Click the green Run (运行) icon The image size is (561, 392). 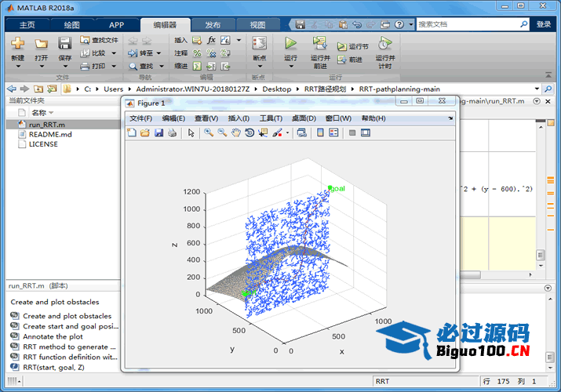[290, 43]
